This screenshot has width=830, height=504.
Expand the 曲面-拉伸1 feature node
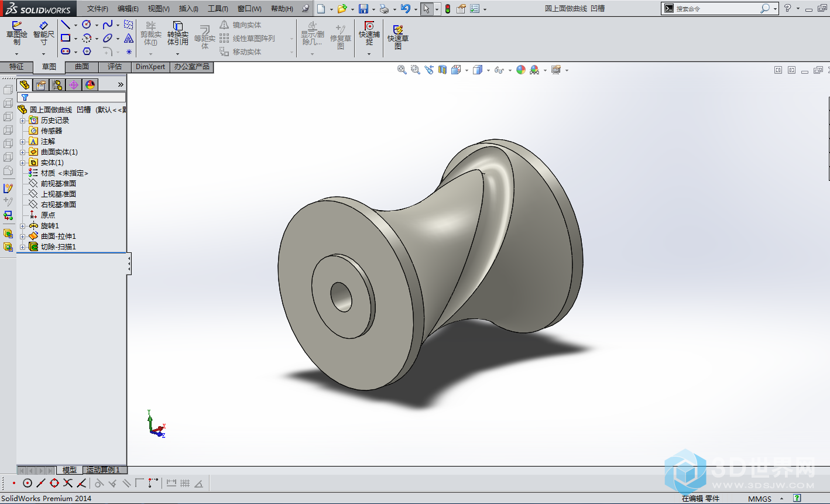23,236
